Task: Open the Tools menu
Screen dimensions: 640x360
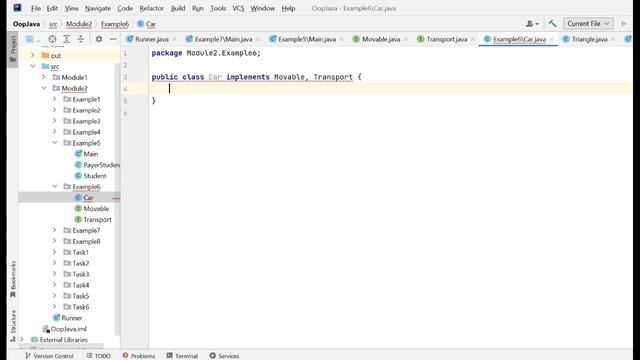Action: [x=218, y=8]
